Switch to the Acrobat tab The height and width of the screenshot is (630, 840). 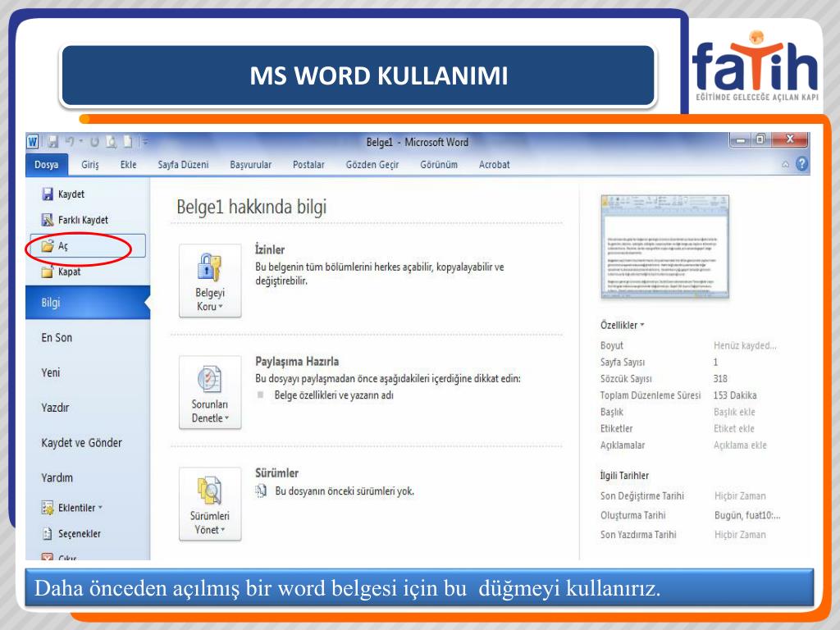[x=495, y=164]
